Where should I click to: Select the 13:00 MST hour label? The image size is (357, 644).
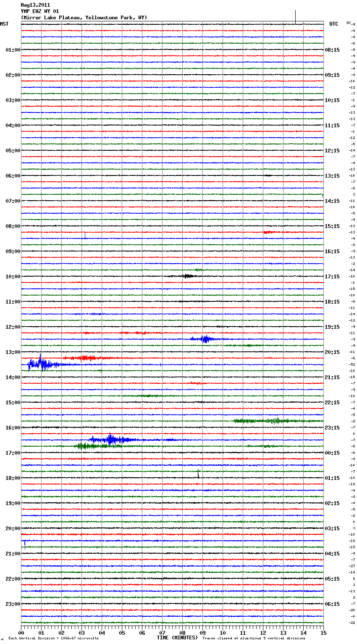pyautogui.click(x=13, y=352)
